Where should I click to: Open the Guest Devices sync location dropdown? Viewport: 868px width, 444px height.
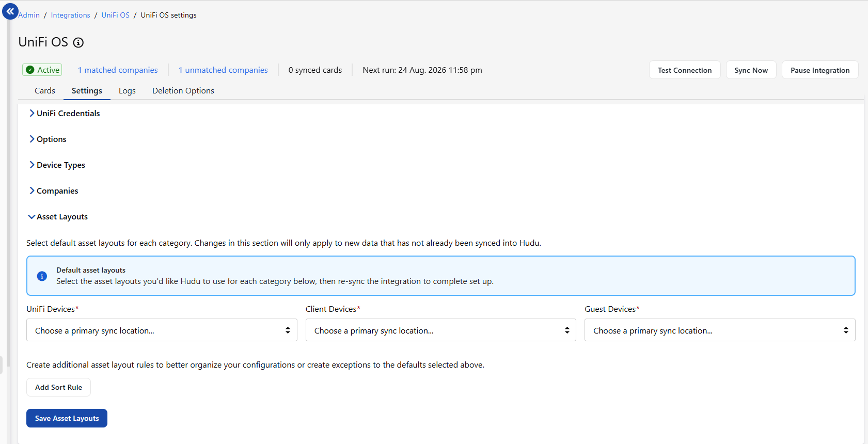[720, 330]
